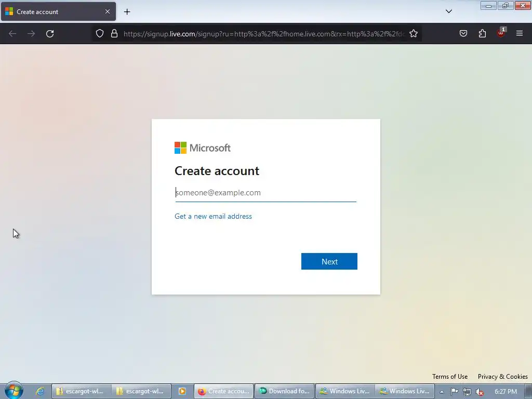Switch to second escargot-wl taskbar window
532x399 pixels.
click(x=141, y=391)
